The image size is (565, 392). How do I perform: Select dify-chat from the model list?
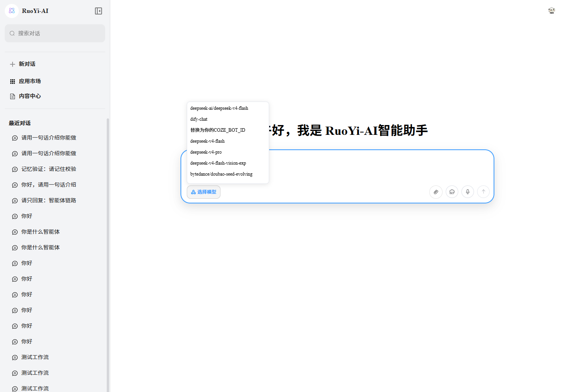tap(228, 119)
